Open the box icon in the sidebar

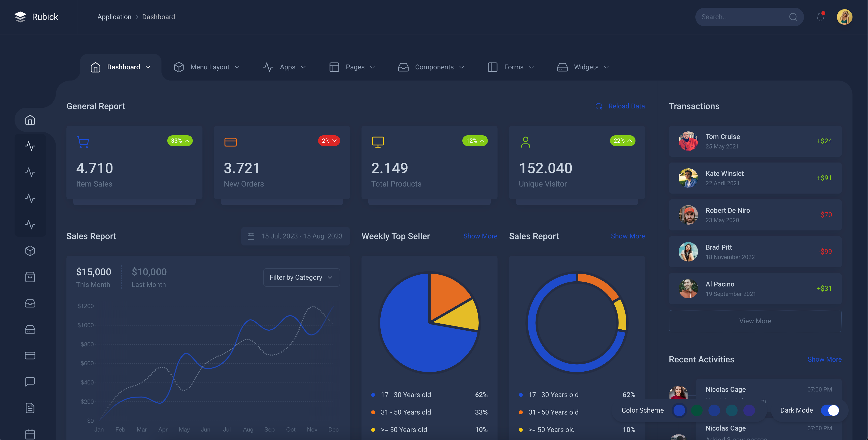tap(30, 251)
